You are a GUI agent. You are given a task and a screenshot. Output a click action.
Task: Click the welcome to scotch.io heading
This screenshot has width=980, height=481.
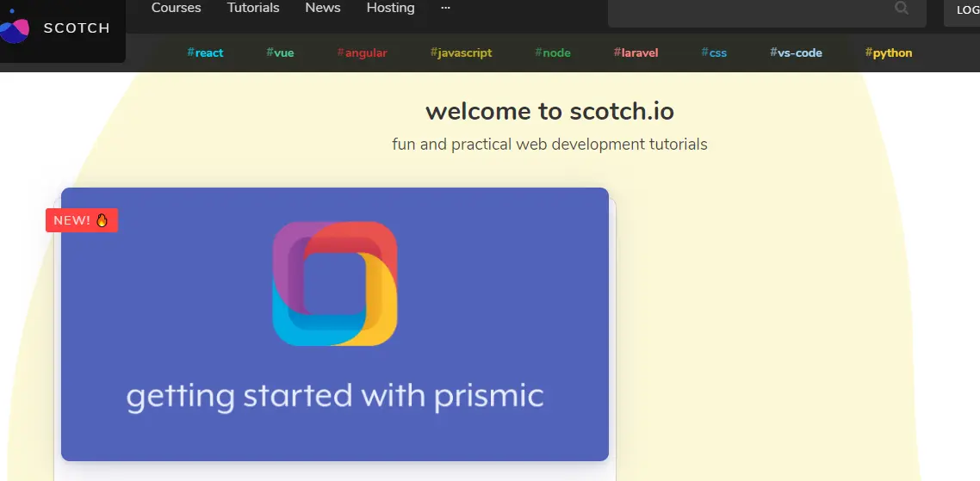pyautogui.click(x=550, y=112)
